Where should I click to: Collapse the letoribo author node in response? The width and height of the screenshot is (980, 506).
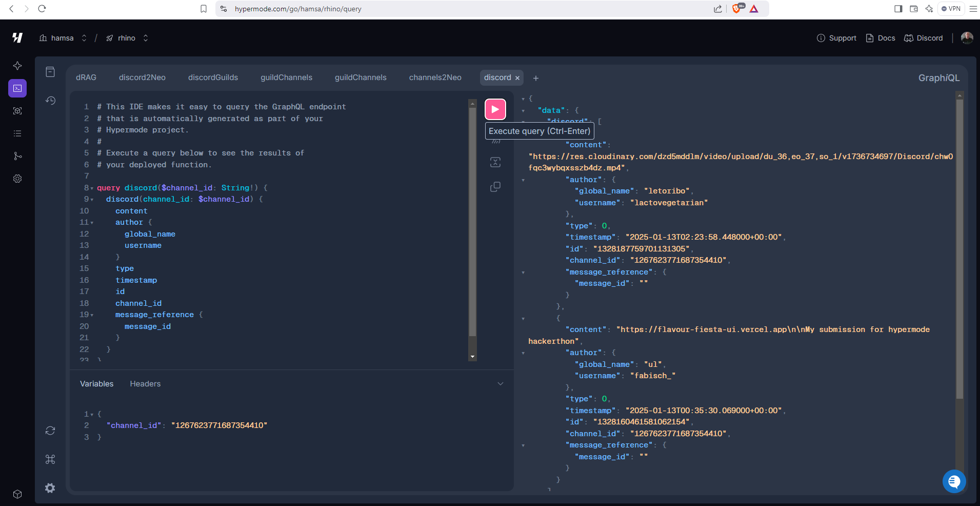[523, 180]
